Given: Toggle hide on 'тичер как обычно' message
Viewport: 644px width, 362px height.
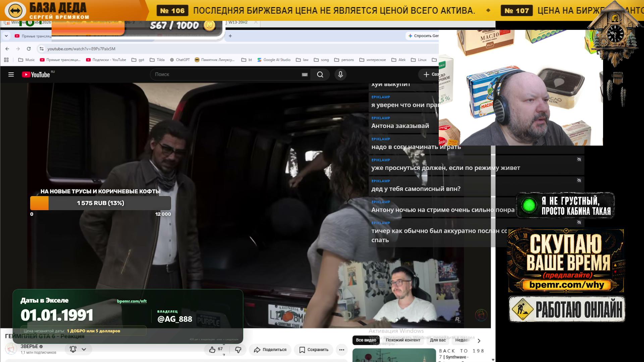Looking at the screenshot, I should pos(579,222).
